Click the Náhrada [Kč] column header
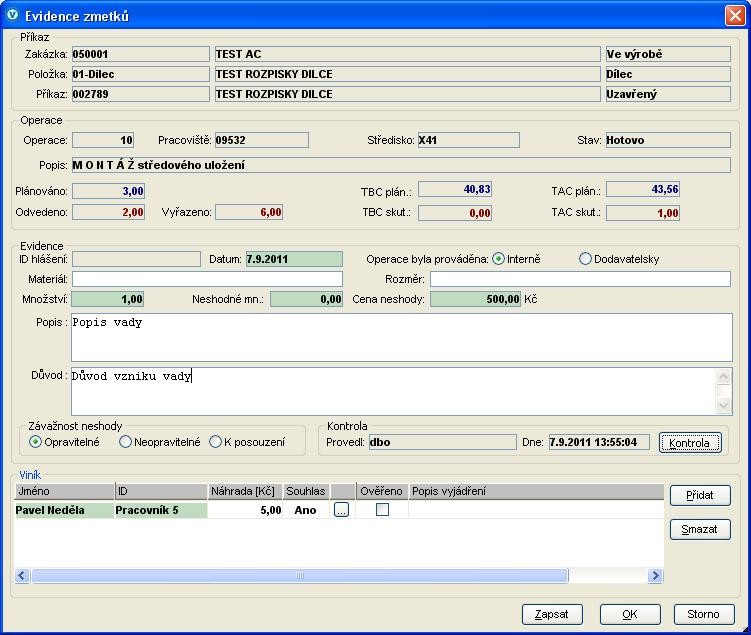The image size is (751, 635). [245, 491]
